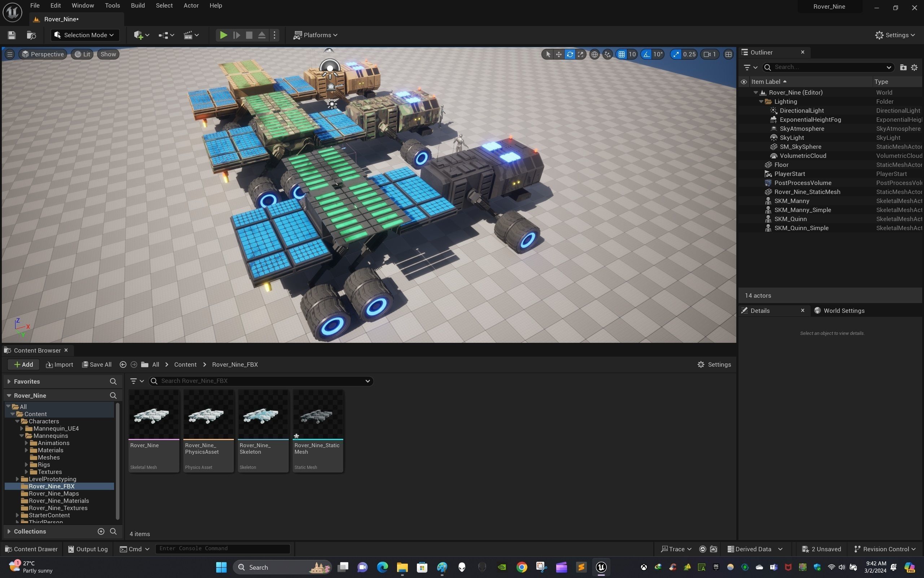This screenshot has height=578, width=924.
Task: Toggle surface snapping in viewport
Action: (x=607, y=54)
